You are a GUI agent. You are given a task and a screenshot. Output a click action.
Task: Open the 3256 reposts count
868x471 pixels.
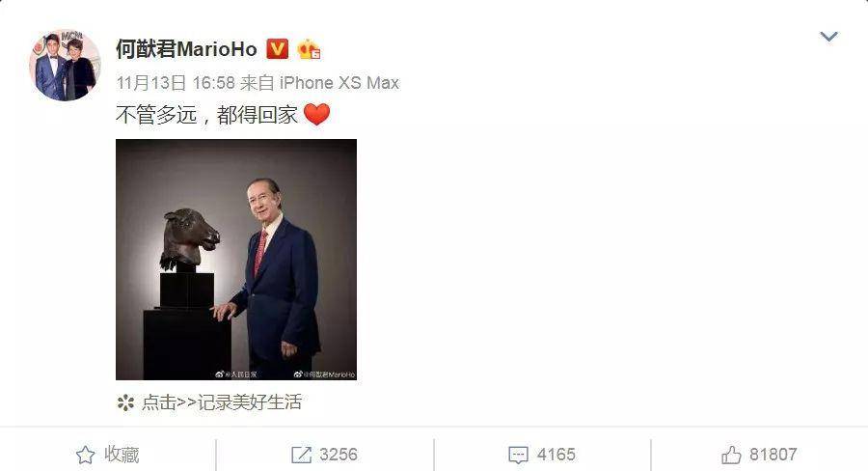click(339, 455)
